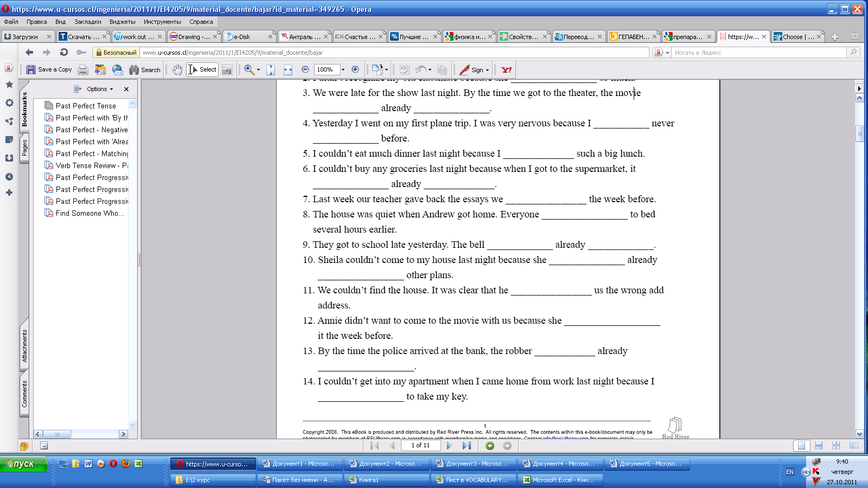Open the Закладки menu
The width and height of the screenshot is (868, 488).
88,22
